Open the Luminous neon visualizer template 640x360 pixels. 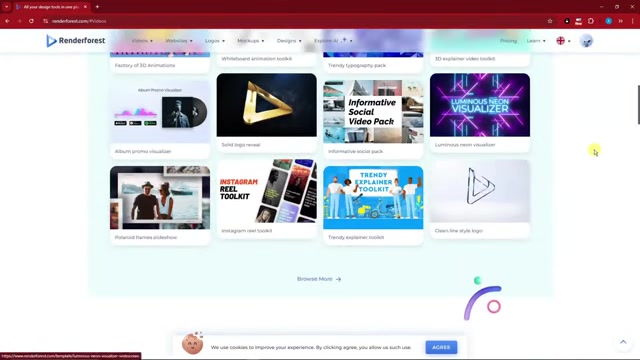click(x=480, y=113)
